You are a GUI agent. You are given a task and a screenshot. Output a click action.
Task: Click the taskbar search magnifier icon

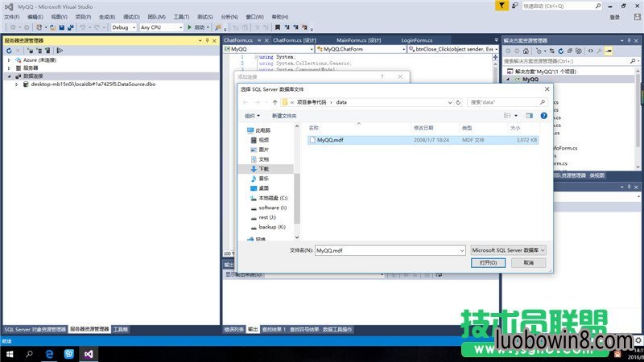click(x=29, y=354)
